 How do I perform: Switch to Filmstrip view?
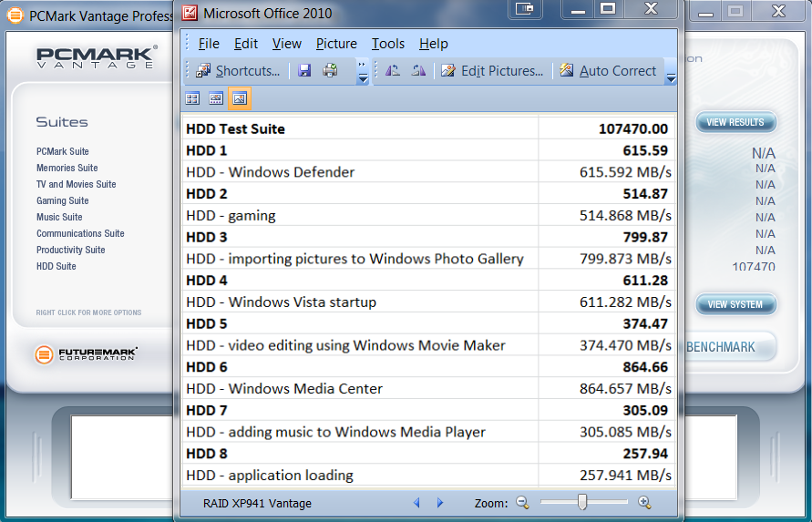click(216, 98)
